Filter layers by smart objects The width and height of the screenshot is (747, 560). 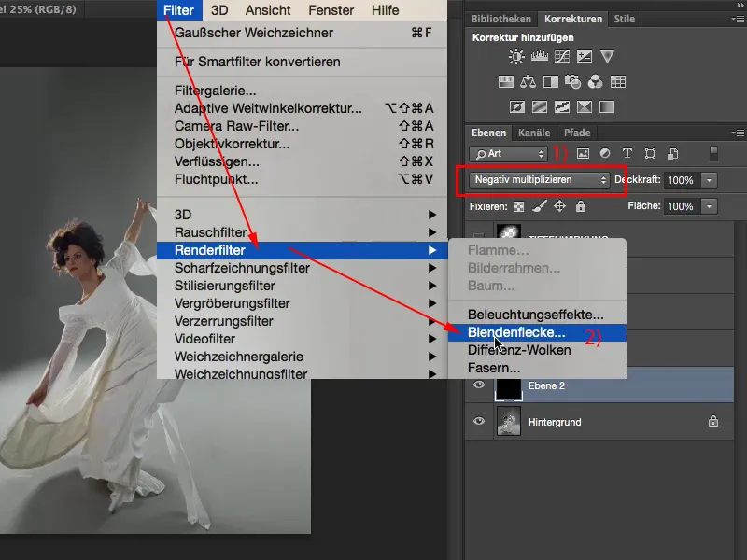pyautogui.click(x=672, y=153)
